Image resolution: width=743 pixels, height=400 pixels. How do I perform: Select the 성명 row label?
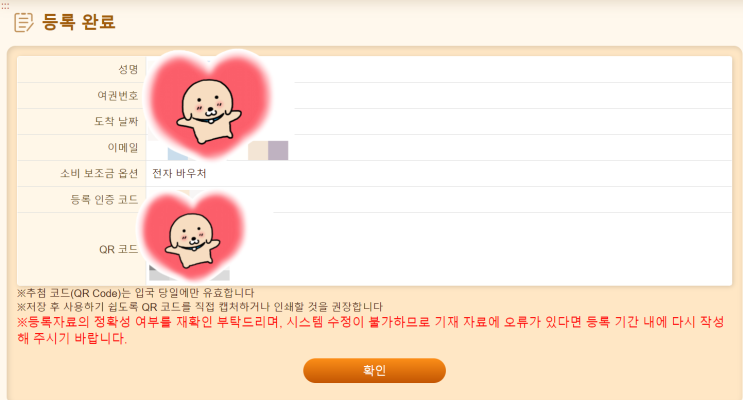[128, 70]
